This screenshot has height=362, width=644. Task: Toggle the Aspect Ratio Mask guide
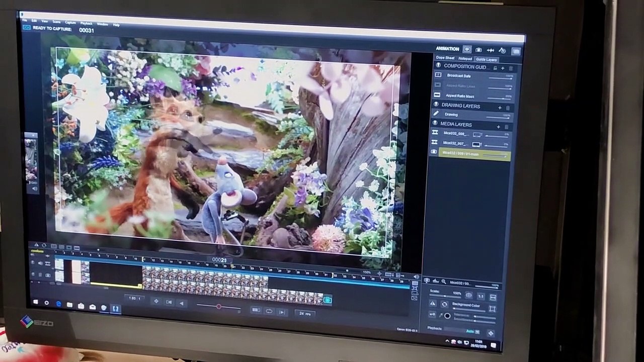coord(437,95)
